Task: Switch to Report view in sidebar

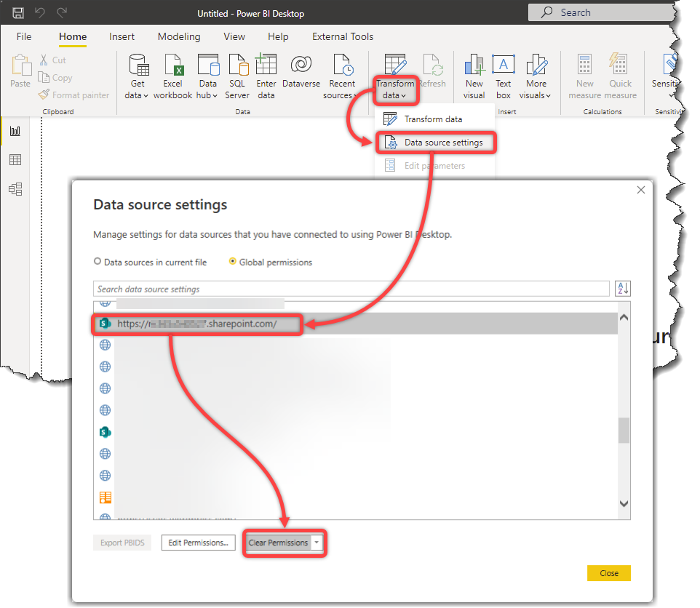Action: point(15,131)
